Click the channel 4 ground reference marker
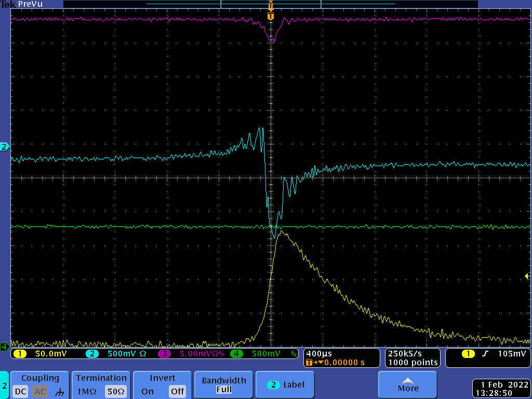The image size is (532, 399). click(x=4, y=347)
